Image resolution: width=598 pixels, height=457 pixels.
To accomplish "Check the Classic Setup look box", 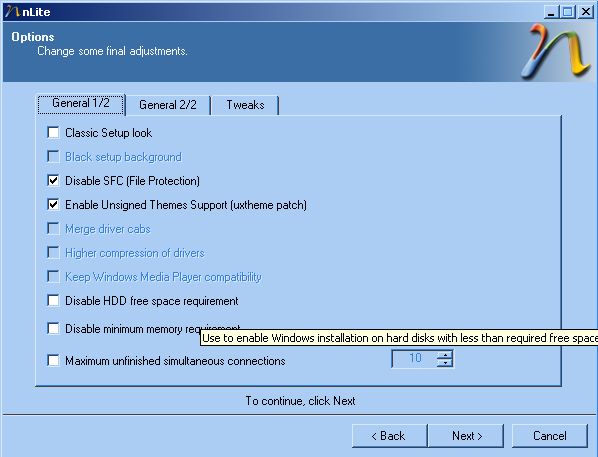I will 53,133.
